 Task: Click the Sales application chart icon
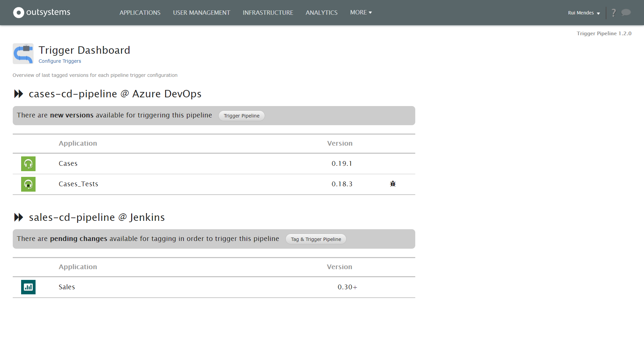[28, 287]
